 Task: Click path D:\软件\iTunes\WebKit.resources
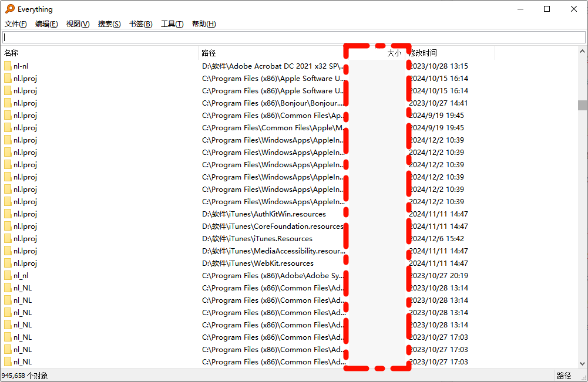click(x=258, y=263)
